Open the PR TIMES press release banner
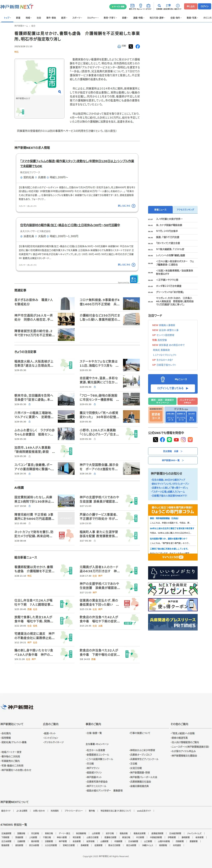Screen dimensions: 212x868 [173, 622]
